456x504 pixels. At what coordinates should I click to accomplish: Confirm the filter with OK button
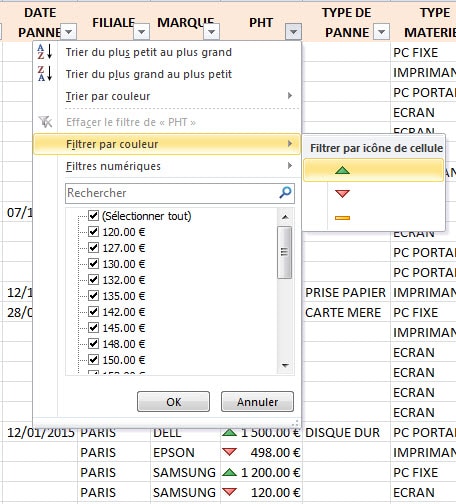(x=173, y=402)
